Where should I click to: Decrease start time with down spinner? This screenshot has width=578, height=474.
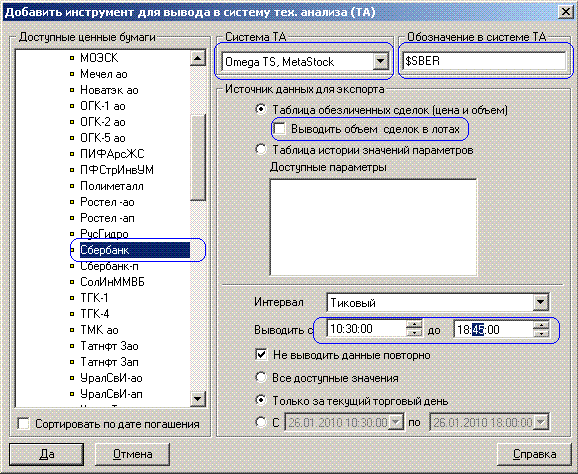[415, 332]
